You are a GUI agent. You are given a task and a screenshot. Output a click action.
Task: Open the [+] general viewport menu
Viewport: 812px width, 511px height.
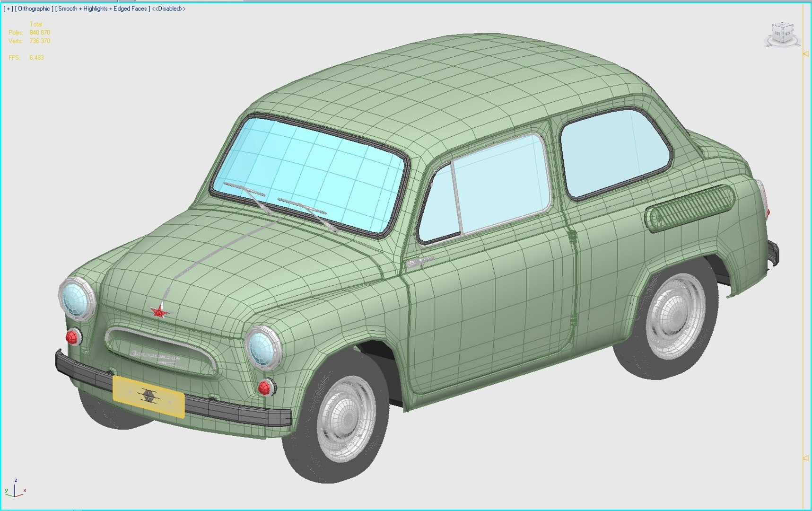click(x=9, y=9)
